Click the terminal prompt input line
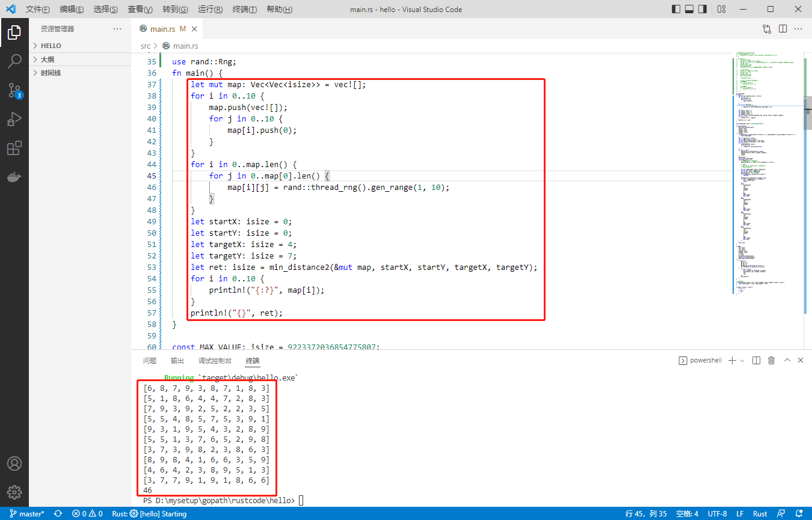 (223, 500)
